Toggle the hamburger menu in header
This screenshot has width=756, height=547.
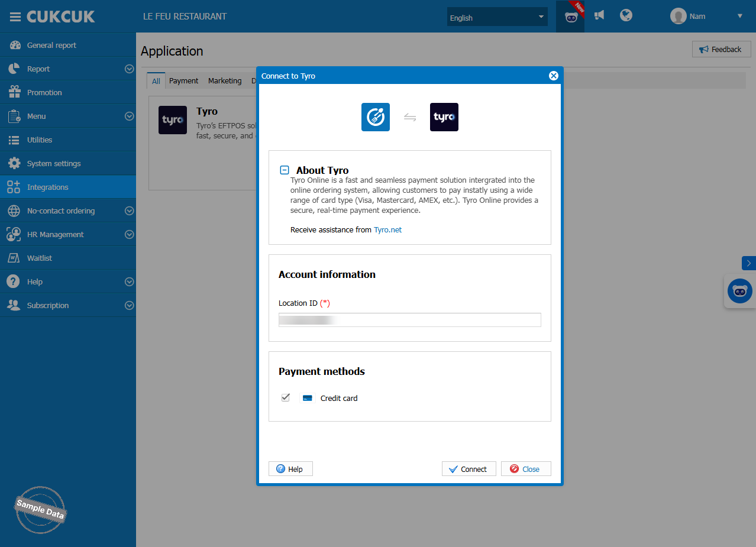click(x=15, y=17)
